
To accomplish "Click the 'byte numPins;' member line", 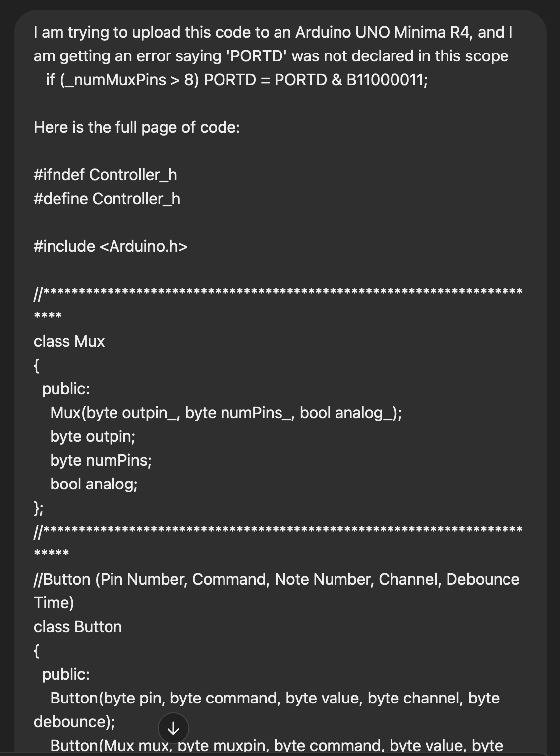I will click(x=101, y=460).
